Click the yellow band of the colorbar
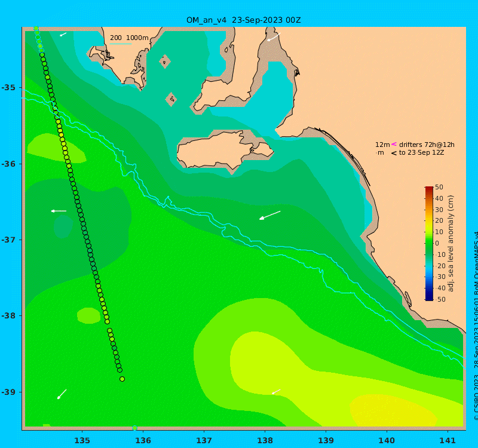The width and height of the screenshot is (478, 448). click(429, 224)
